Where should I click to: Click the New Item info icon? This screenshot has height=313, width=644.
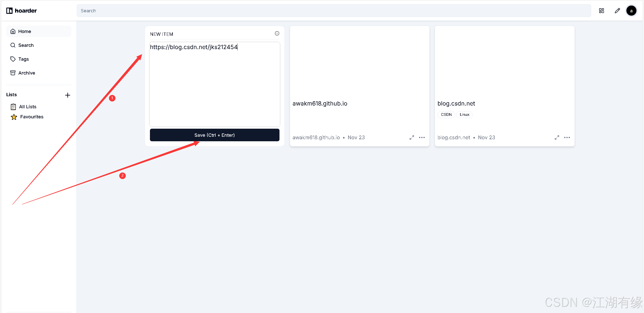277,33
